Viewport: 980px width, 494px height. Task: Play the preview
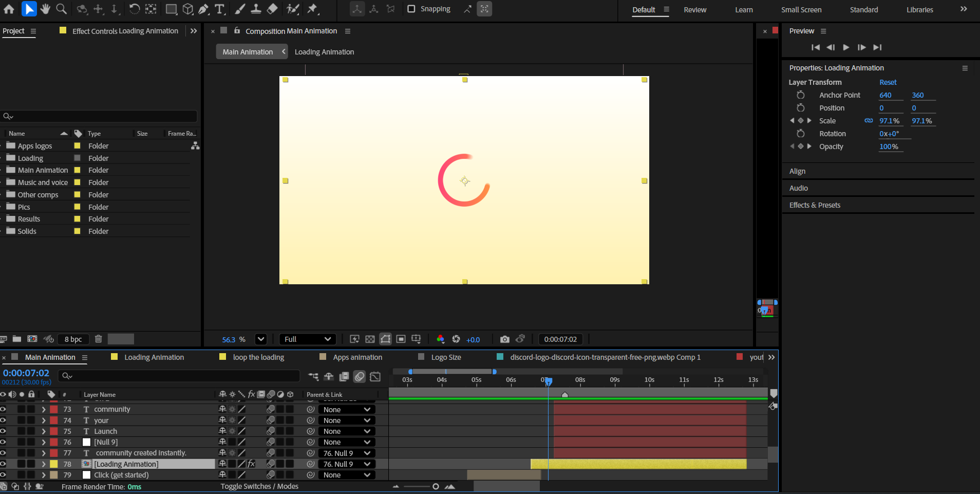846,47
